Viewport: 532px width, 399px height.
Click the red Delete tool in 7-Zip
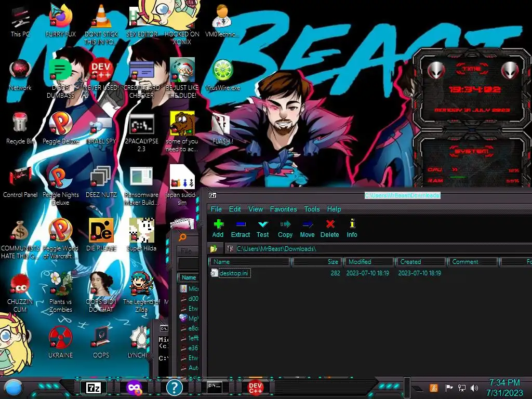pyautogui.click(x=330, y=229)
